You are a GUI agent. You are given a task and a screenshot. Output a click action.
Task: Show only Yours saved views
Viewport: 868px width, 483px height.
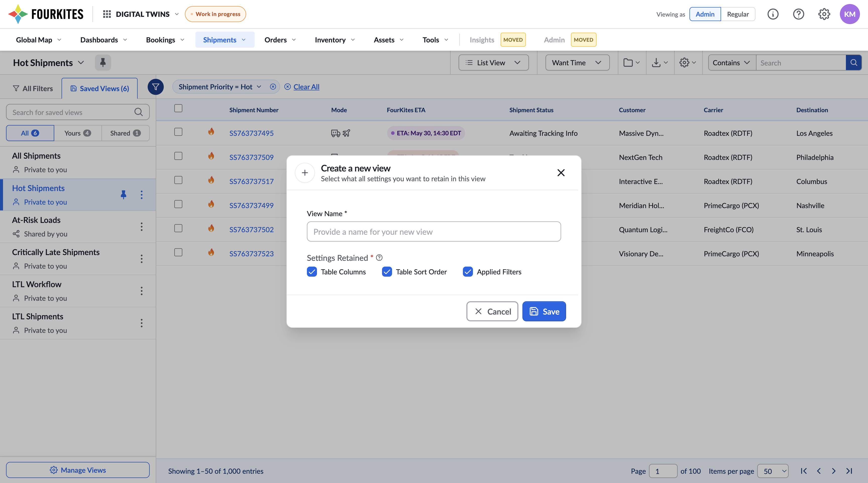[78, 133]
